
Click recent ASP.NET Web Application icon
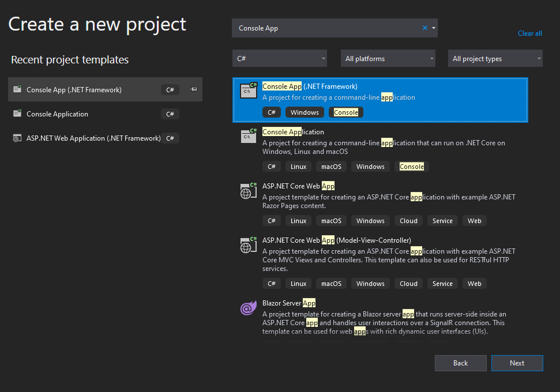[17, 138]
